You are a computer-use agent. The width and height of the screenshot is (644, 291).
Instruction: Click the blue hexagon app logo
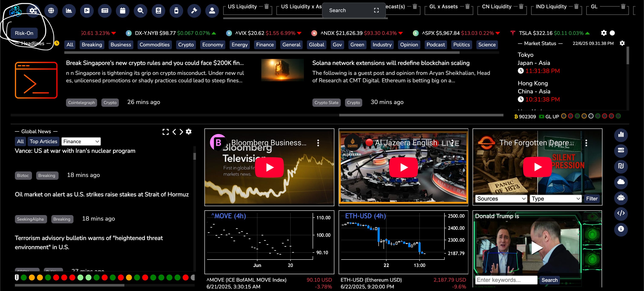(15, 11)
